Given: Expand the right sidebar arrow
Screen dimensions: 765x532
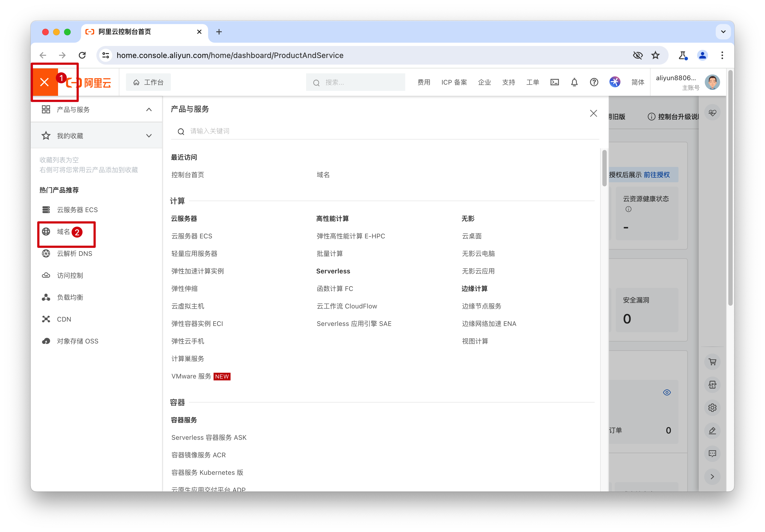Looking at the screenshot, I should coord(712,477).
